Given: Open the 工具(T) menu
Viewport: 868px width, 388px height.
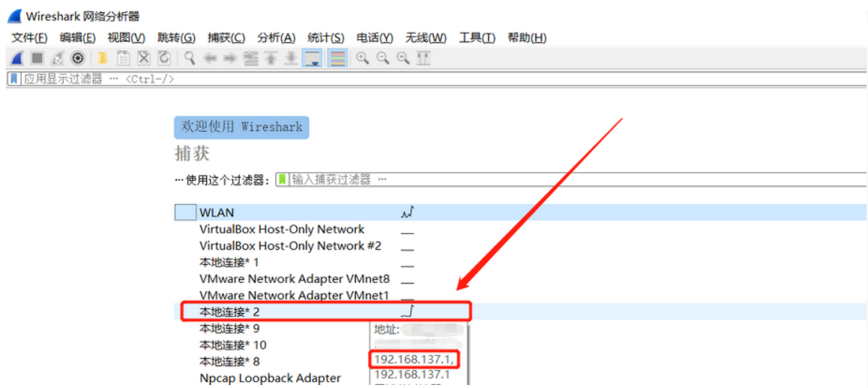Looking at the screenshot, I should (x=477, y=38).
